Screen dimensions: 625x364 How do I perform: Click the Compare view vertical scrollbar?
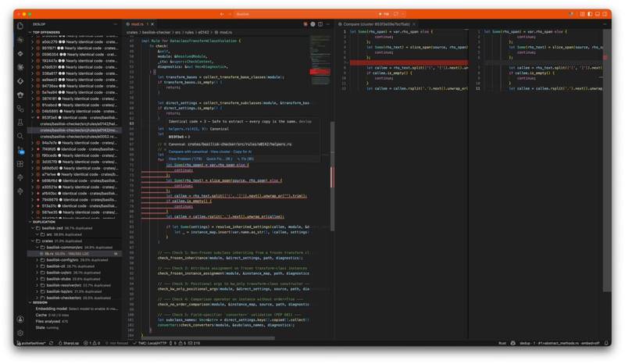click(x=606, y=159)
